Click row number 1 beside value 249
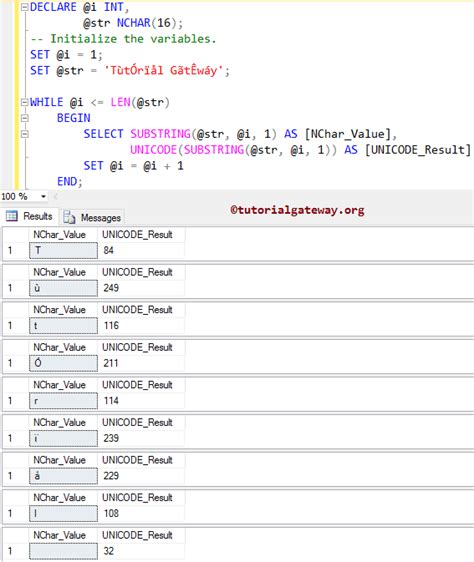 (10, 288)
